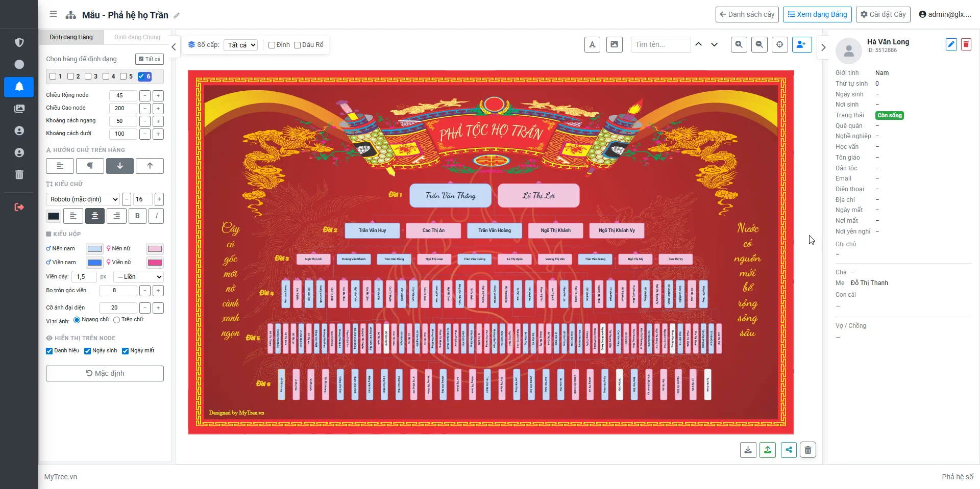Open the text tool 'A' icon
980x489 pixels.
[x=592, y=45]
